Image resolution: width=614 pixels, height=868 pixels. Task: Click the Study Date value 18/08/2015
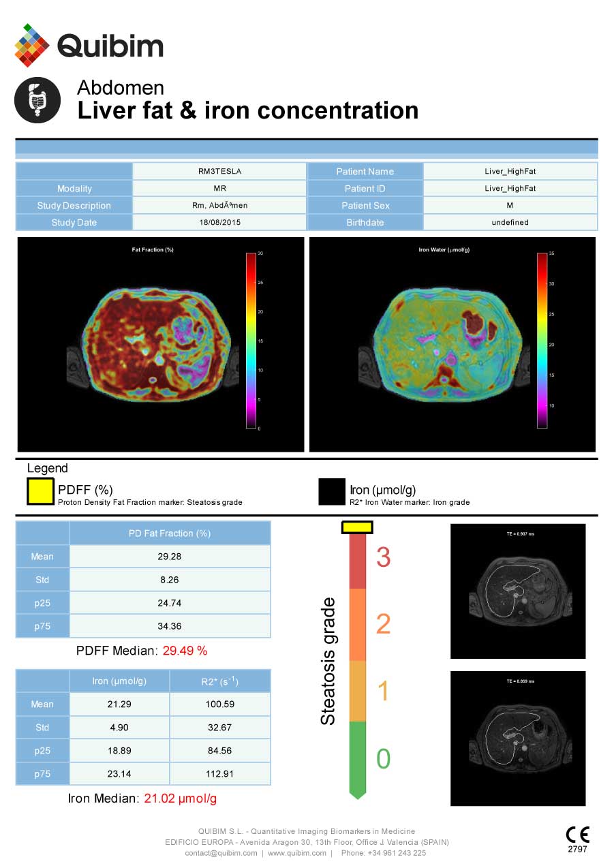219,222
